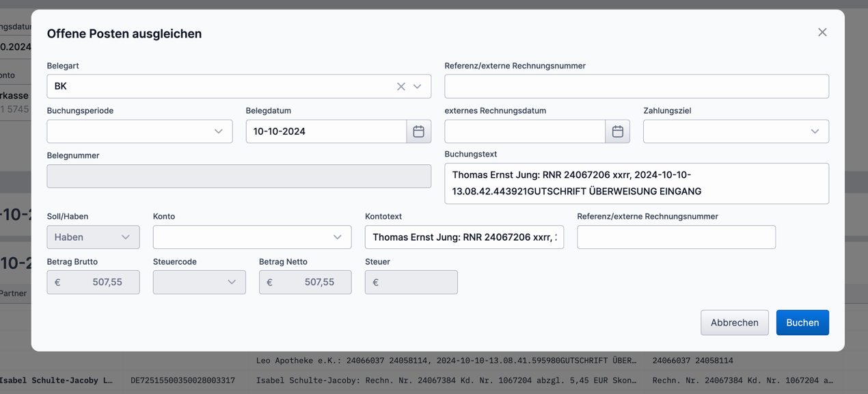Click the lower Referenz/externe Rechnungsnummer field

(676, 237)
